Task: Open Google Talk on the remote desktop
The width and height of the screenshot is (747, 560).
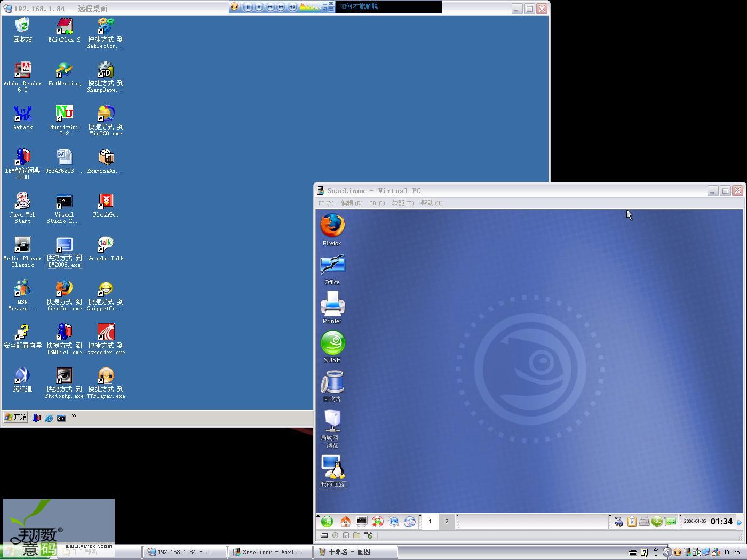Action: click(106, 249)
